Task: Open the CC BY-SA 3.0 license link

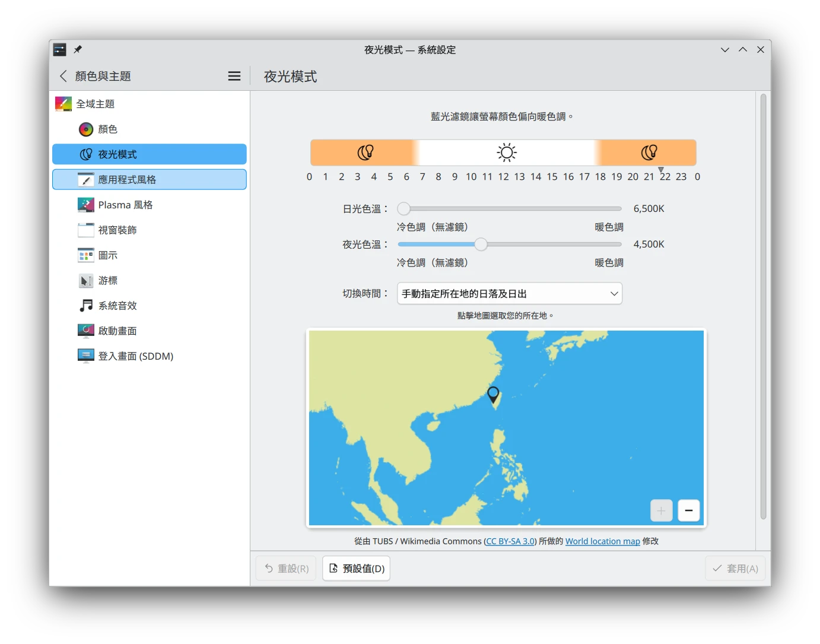Action: pos(510,541)
